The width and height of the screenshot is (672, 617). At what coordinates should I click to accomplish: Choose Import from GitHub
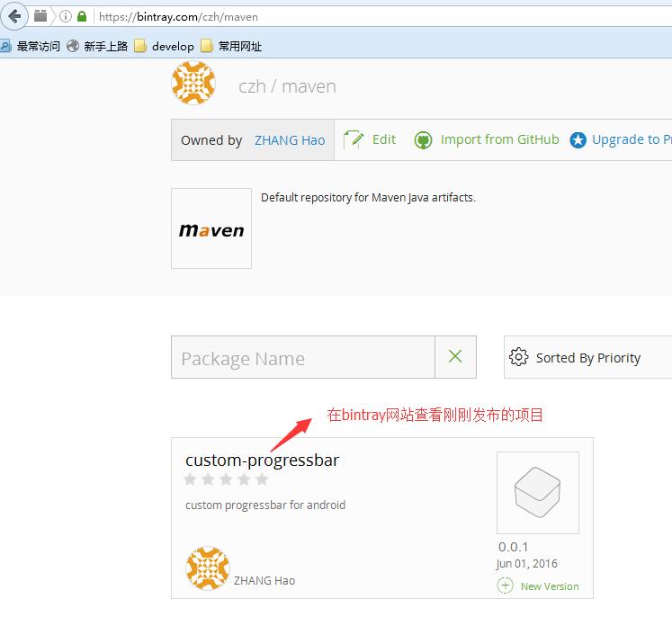pos(499,139)
